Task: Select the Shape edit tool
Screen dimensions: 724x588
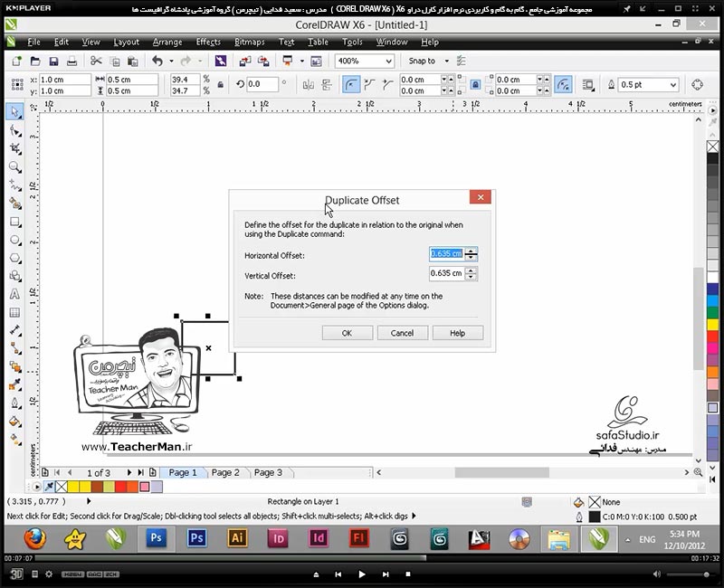Action: pos(14,130)
